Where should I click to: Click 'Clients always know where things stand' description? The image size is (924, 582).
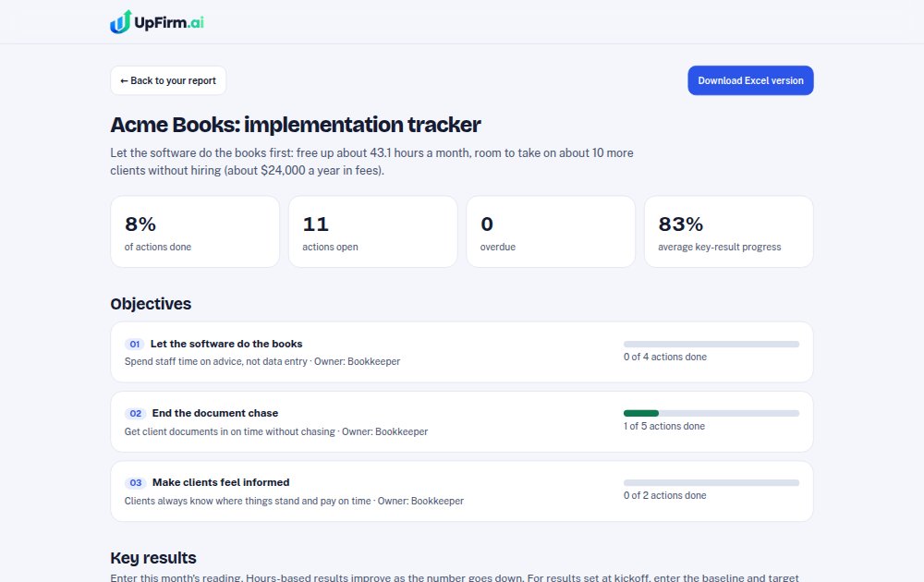point(294,502)
